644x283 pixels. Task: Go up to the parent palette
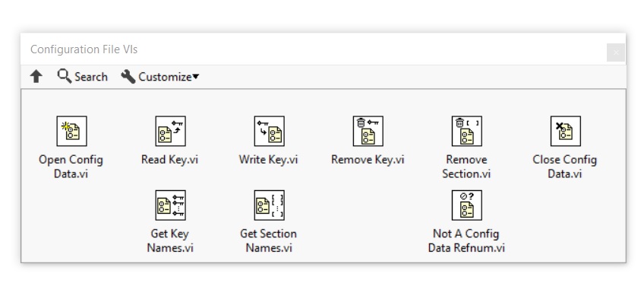pos(36,76)
